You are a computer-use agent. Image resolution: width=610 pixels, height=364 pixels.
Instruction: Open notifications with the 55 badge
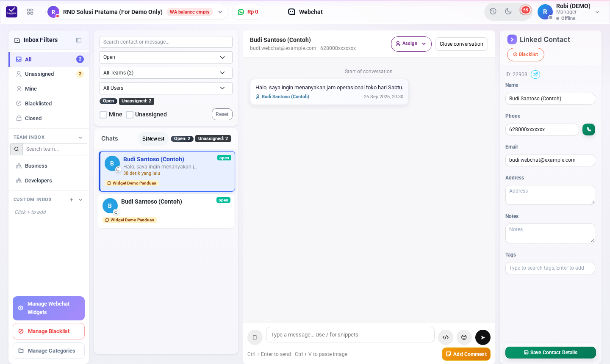(524, 11)
